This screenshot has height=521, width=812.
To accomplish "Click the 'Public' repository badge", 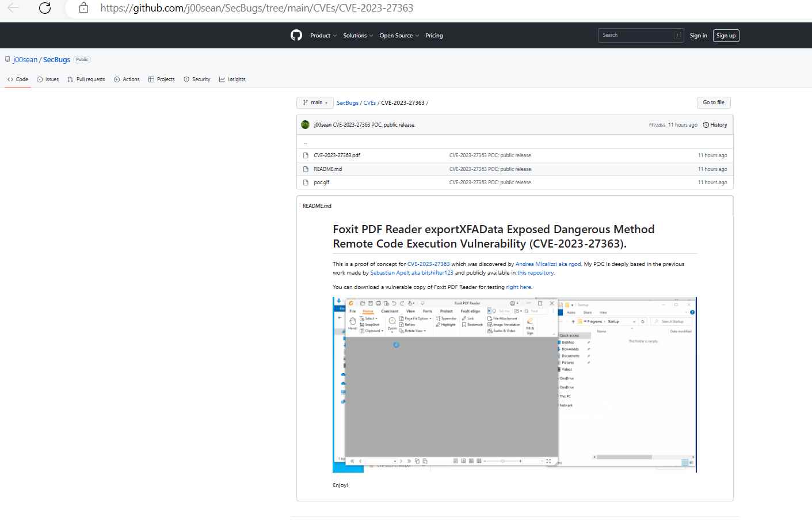I will click(x=82, y=60).
